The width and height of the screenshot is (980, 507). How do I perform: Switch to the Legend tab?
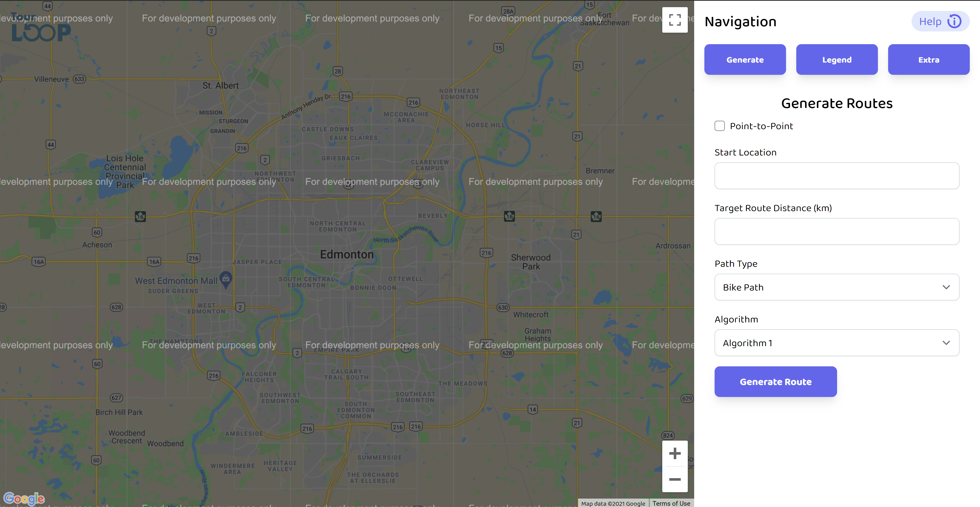(x=837, y=59)
